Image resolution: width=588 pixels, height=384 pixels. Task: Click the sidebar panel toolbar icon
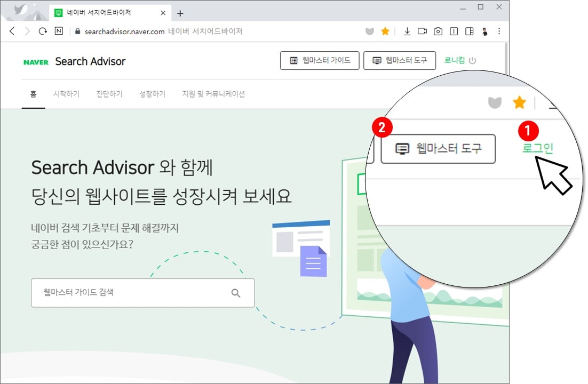tap(454, 31)
